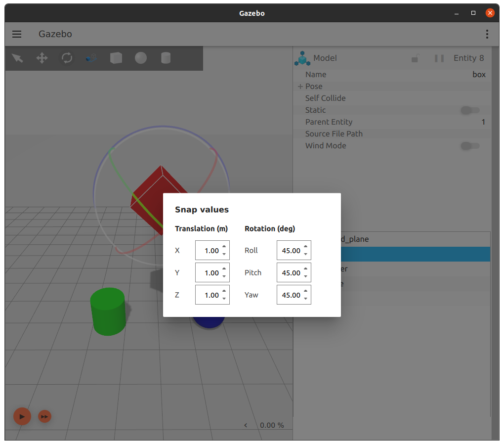504x445 pixels.
Task: Click the X translation input field
Action: tap(212, 250)
